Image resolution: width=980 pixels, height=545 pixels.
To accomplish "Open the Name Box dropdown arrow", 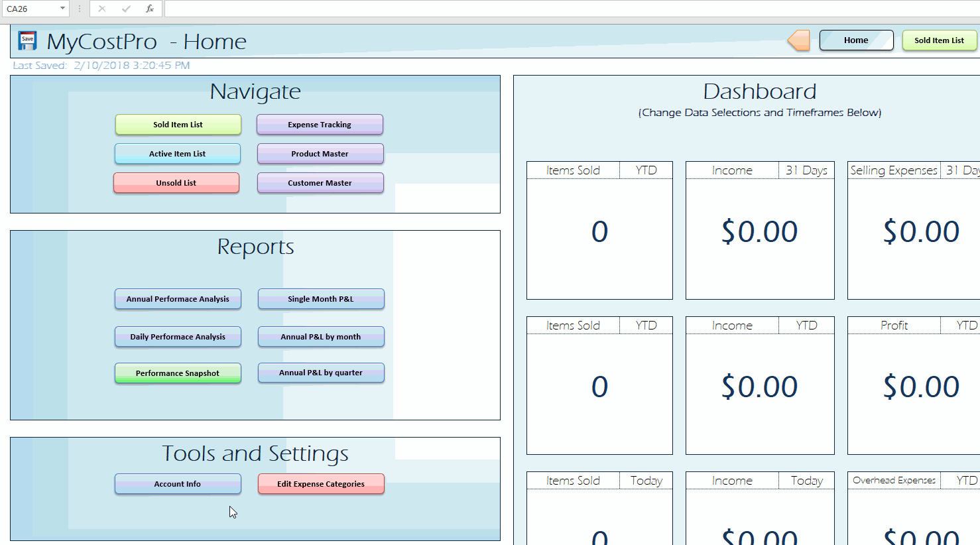I will point(62,9).
